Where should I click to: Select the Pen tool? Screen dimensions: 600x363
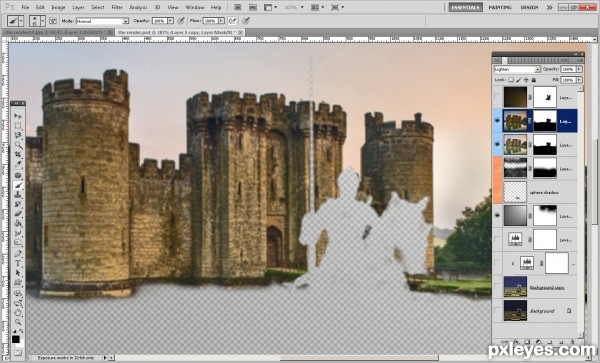coord(18,253)
